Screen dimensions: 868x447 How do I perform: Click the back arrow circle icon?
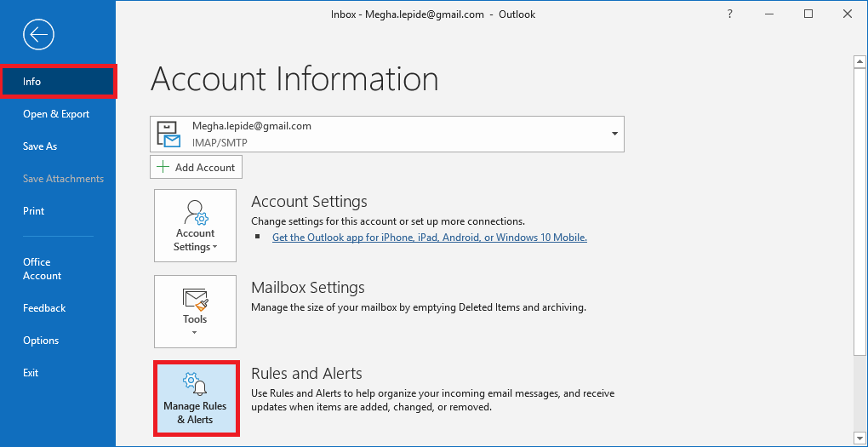click(39, 35)
